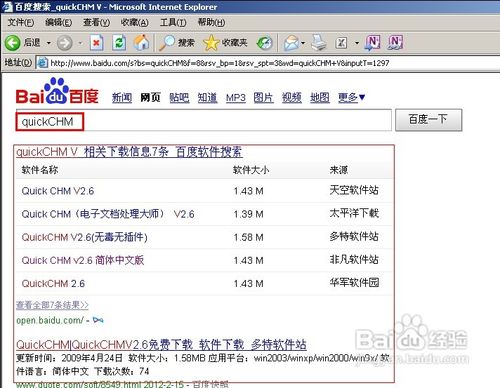Click the 太平洋下载 source text
The width and height of the screenshot is (500, 388).
[354, 214]
